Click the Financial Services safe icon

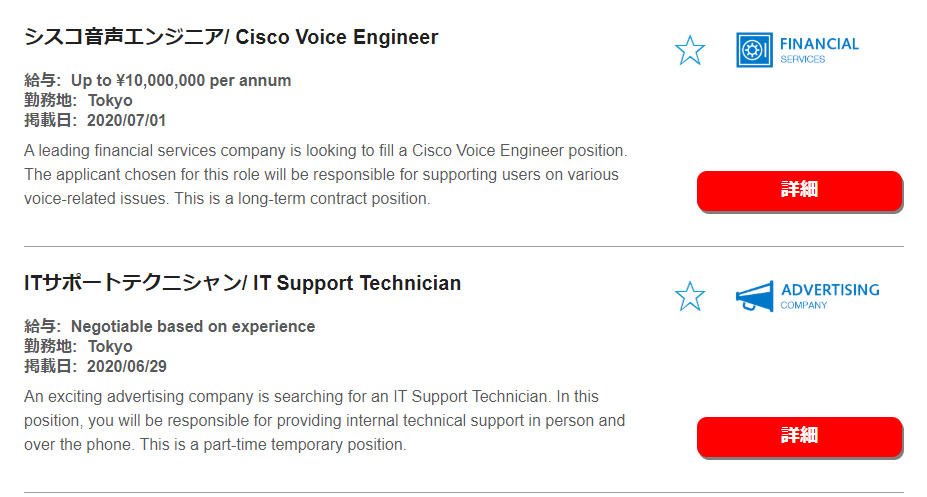pyautogui.click(x=754, y=50)
